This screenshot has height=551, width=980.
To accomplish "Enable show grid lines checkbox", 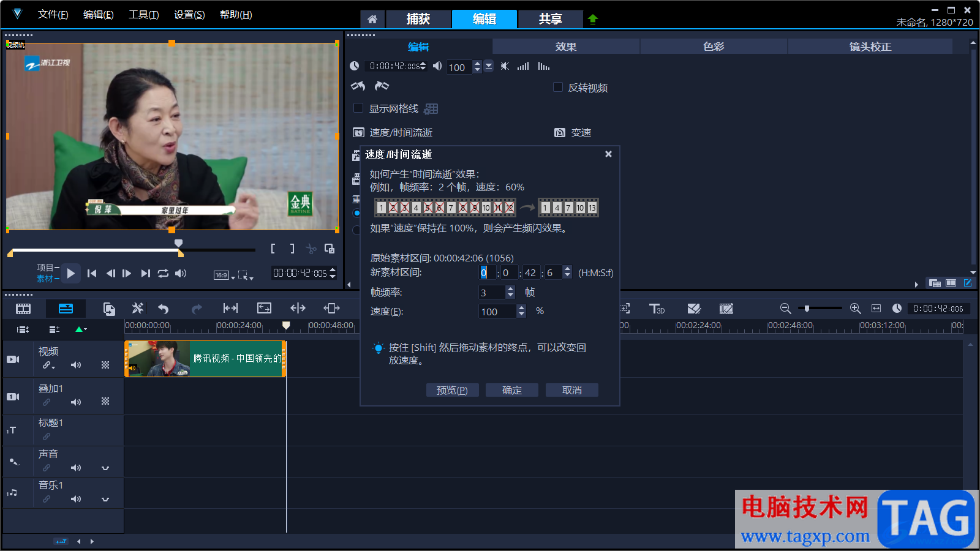I will [x=358, y=108].
